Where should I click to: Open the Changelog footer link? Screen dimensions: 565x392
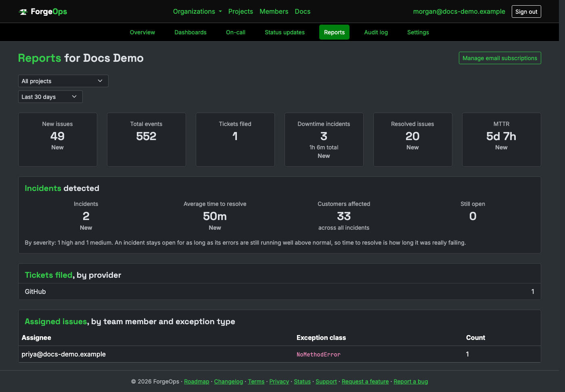(x=228, y=382)
